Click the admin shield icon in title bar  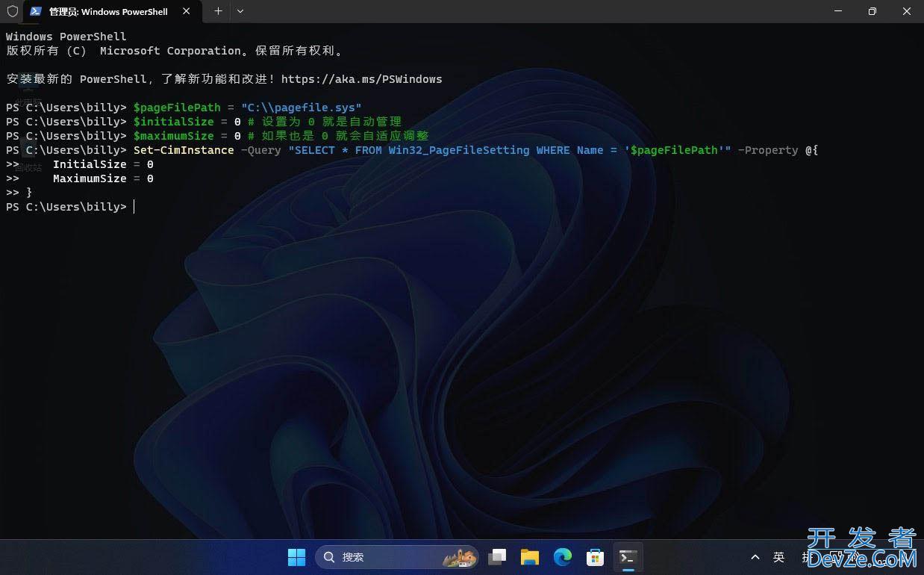coord(12,11)
